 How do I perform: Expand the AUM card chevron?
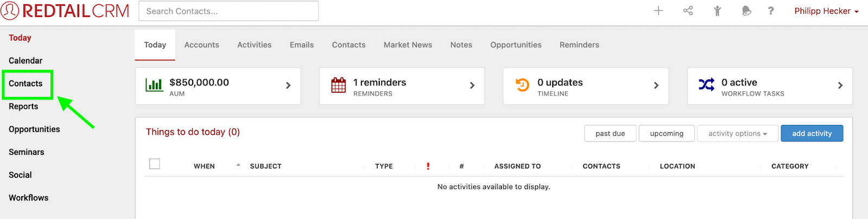click(x=288, y=85)
